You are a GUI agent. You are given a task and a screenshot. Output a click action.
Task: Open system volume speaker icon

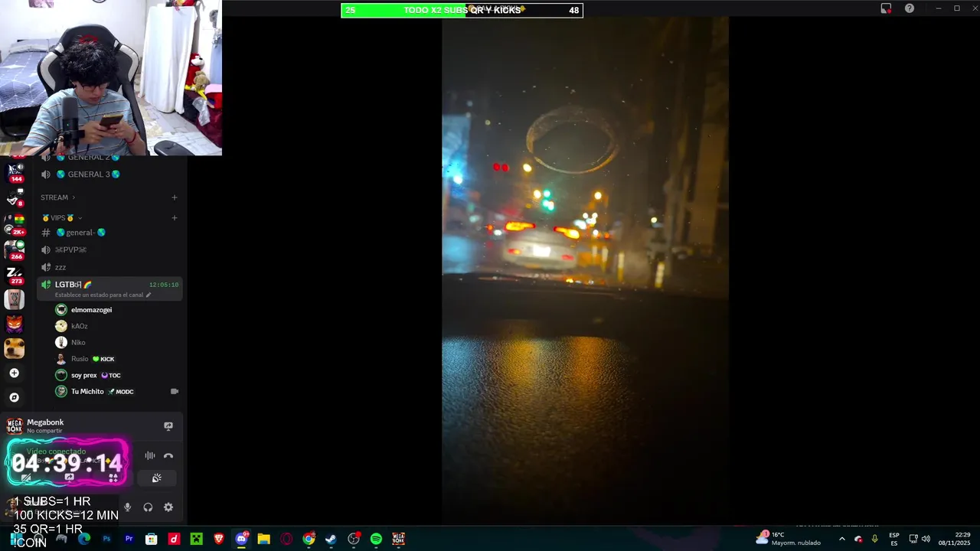[926, 539]
